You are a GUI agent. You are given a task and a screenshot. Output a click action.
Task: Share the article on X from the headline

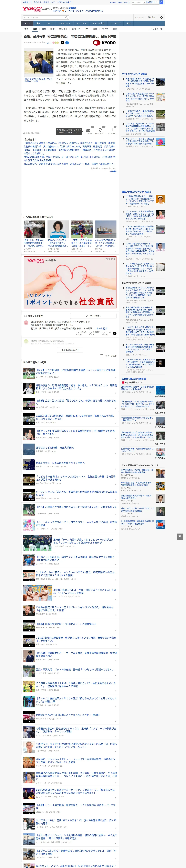[x=62, y=43]
